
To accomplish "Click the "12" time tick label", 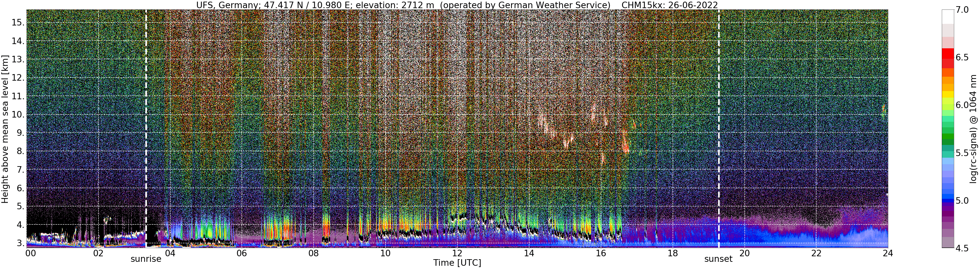I will 457,253.
